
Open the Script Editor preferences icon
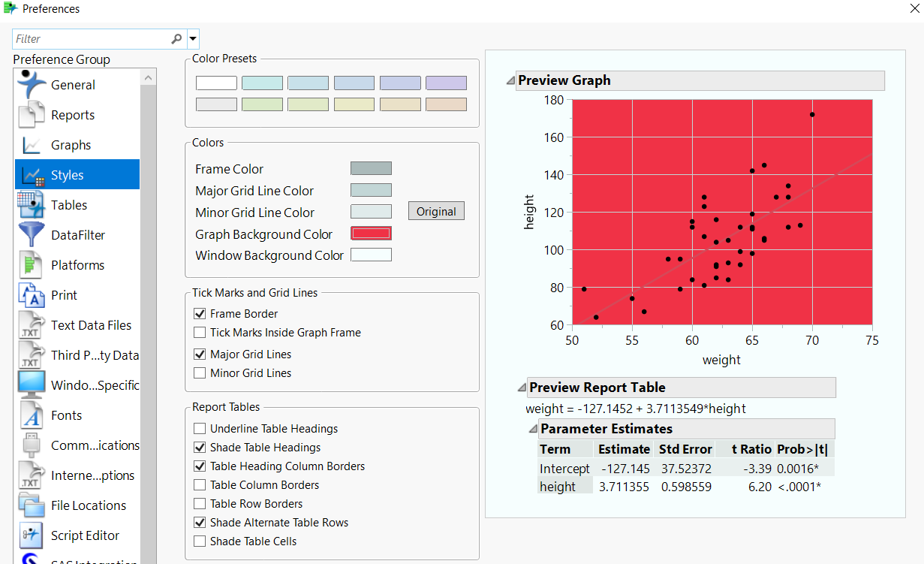30,535
